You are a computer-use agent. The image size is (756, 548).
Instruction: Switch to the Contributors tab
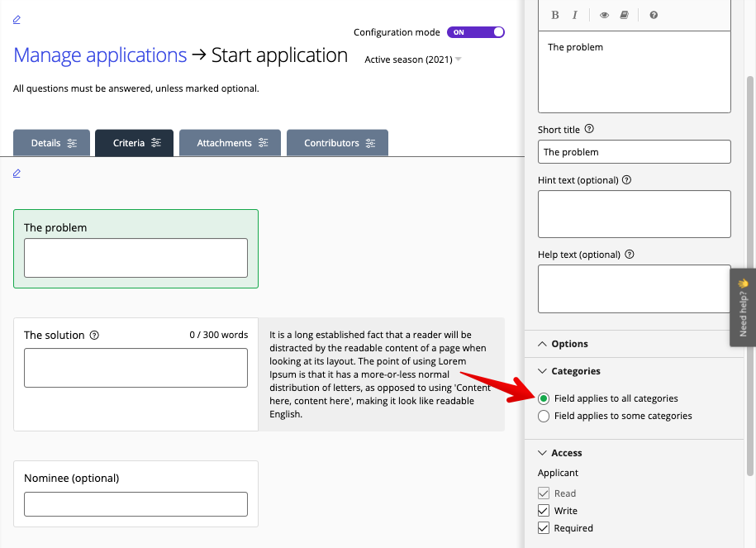pyautogui.click(x=337, y=143)
